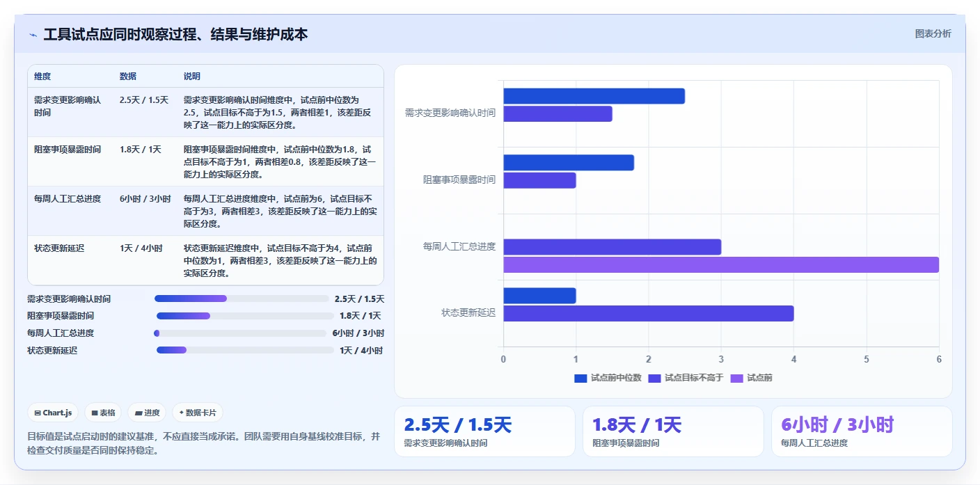Click the 6小时 / 3小时 value beside the third progress bar

click(x=358, y=333)
